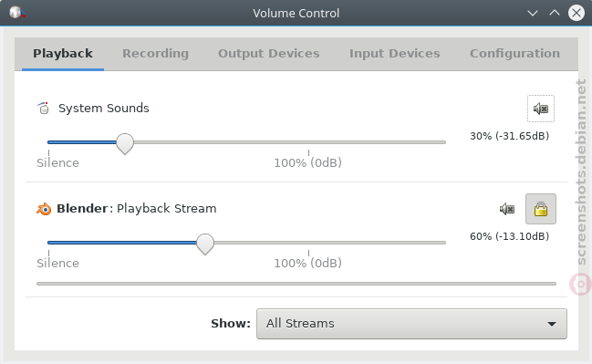
Task: Maximize the Volume Control window
Action: (x=555, y=13)
